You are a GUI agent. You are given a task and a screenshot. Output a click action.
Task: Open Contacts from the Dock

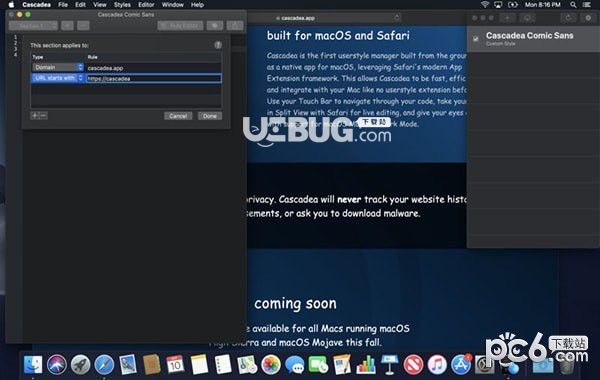pyautogui.click(x=152, y=364)
